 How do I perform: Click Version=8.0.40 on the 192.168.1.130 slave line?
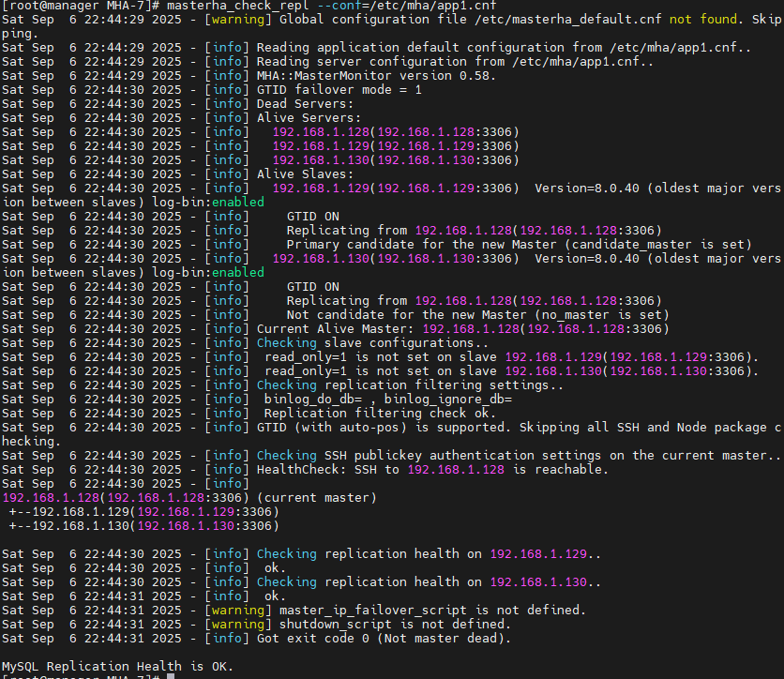[587, 259]
